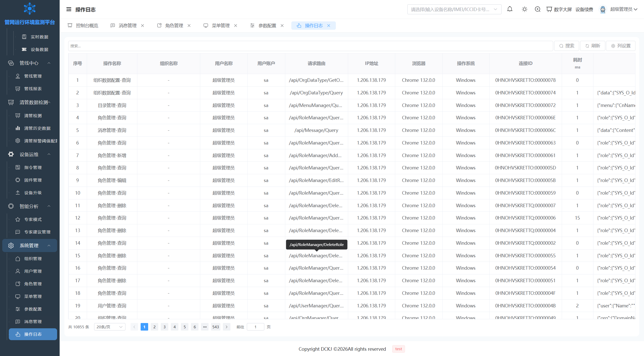The height and width of the screenshot is (356, 644).
Task: Collapse the 管线中心 menu group
Action: click(30, 63)
